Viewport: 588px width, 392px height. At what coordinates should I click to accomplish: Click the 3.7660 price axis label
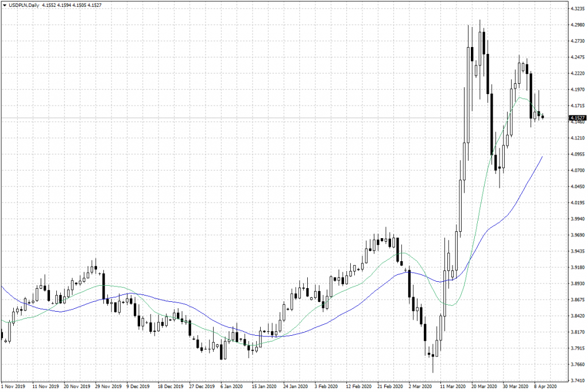coord(577,364)
